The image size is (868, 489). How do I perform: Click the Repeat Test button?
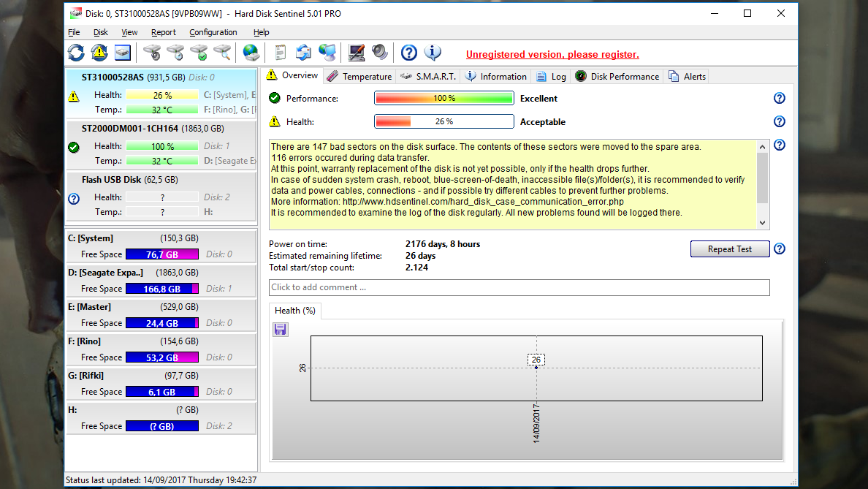pos(730,249)
